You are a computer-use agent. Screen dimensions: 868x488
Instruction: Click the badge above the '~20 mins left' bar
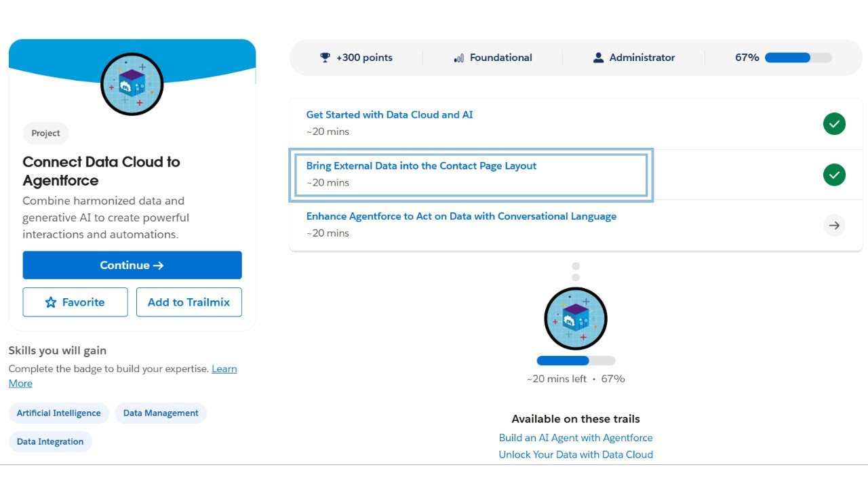(576, 319)
